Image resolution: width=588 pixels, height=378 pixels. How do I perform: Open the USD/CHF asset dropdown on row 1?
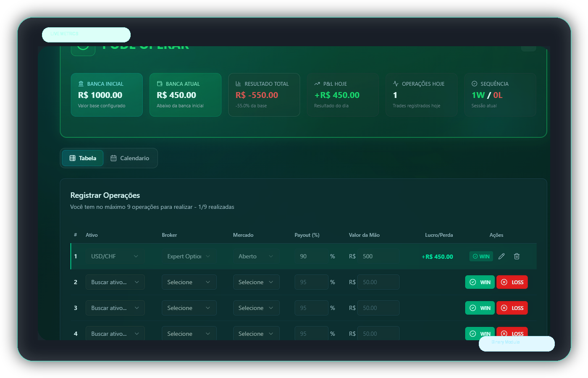click(x=115, y=256)
